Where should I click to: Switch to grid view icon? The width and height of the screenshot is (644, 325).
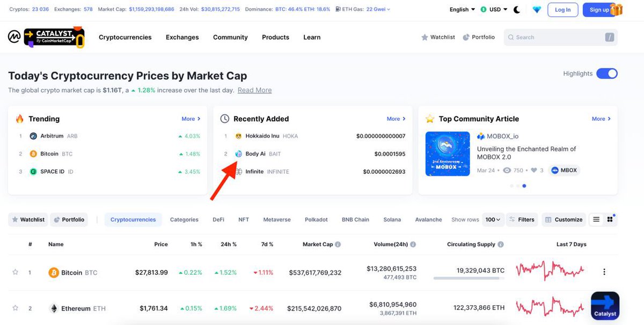610,219
